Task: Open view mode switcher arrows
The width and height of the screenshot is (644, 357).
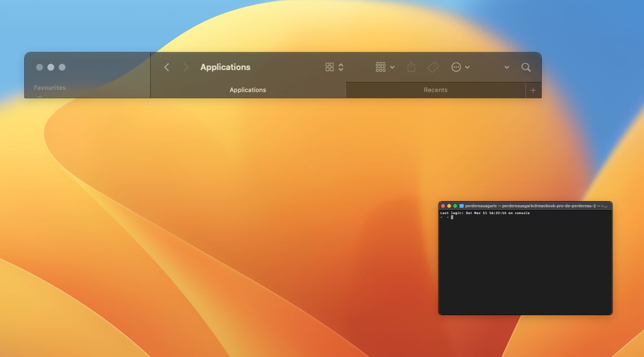Action: pos(341,67)
